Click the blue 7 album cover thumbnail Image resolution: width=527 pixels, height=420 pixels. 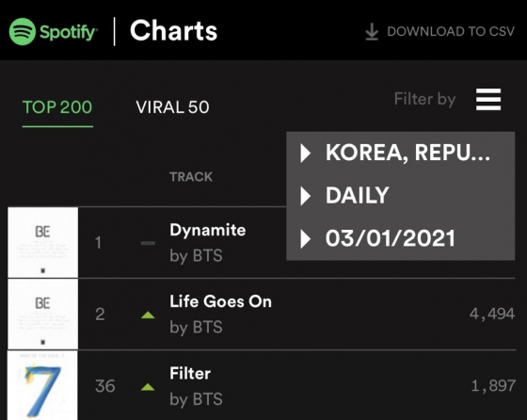[x=42, y=385]
